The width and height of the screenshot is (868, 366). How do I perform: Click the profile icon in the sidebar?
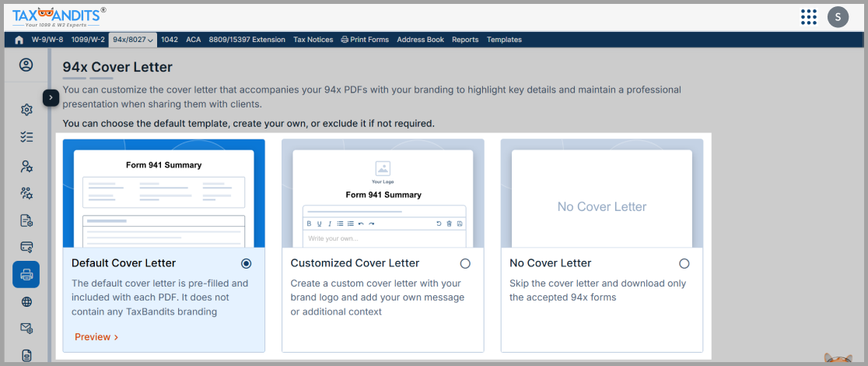(26, 65)
